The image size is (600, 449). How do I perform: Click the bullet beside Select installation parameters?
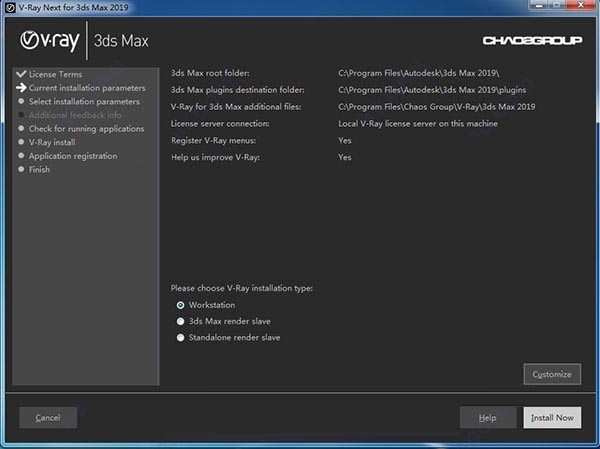20,102
